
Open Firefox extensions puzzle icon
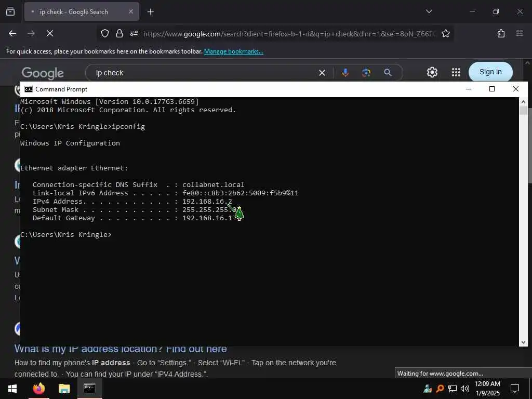(x=501, y=33)
